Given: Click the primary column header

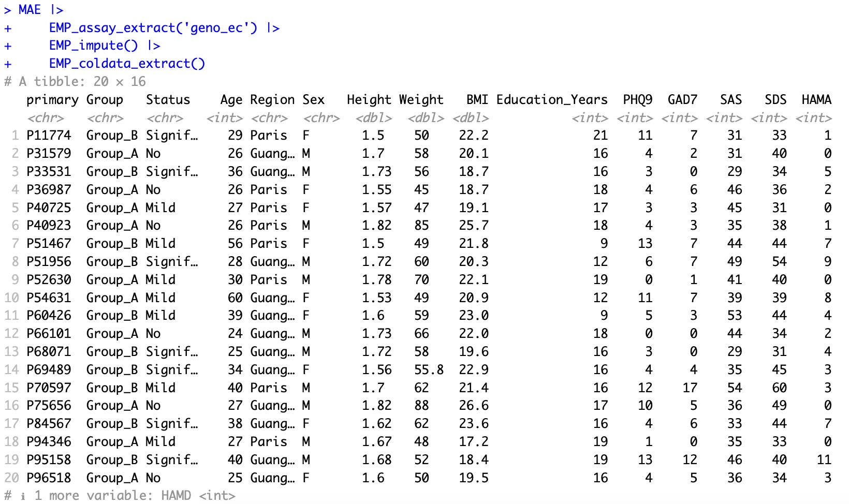Looking at the screenshot, I should 52,99.
